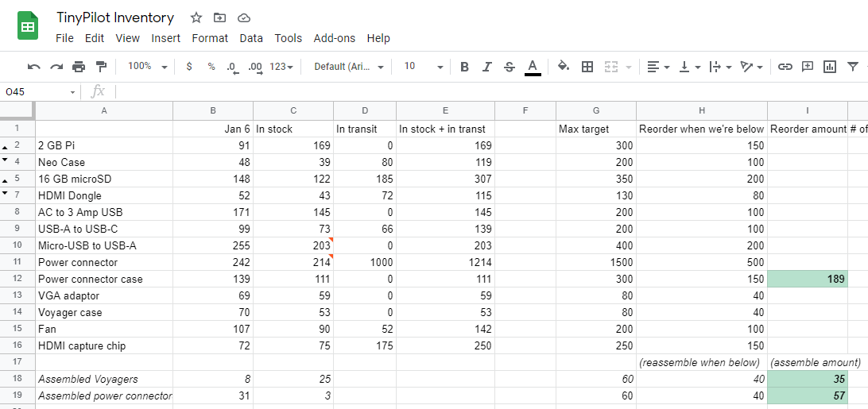The image size is (868, 409).
Task: Open the Format menu
Action: [210, 38]
